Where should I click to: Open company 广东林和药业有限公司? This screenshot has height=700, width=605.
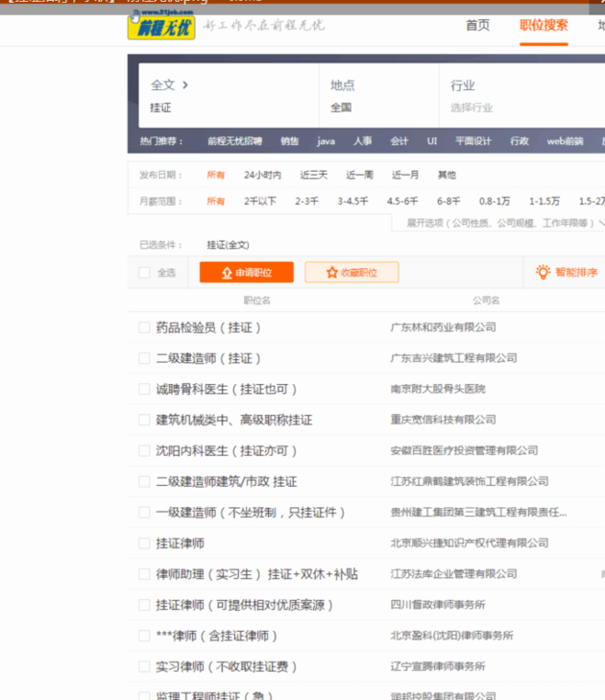443,327
